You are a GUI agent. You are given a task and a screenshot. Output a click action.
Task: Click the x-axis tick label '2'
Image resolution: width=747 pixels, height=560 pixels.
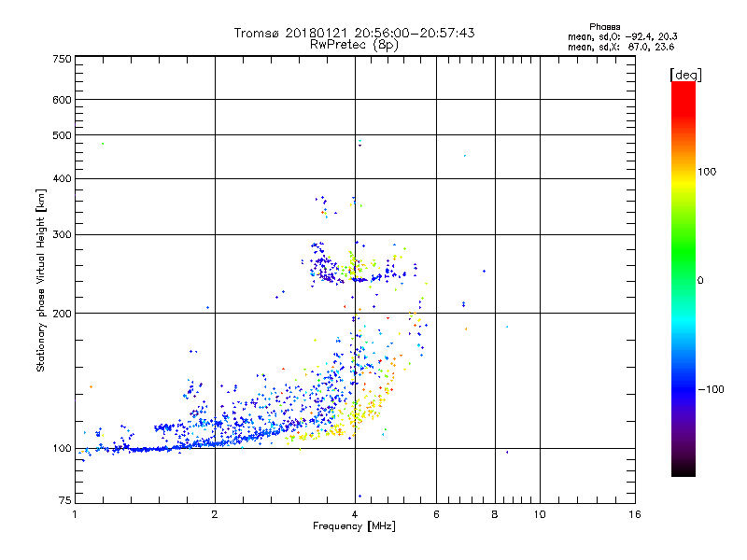pyautogui.click(x=215, y=514)
